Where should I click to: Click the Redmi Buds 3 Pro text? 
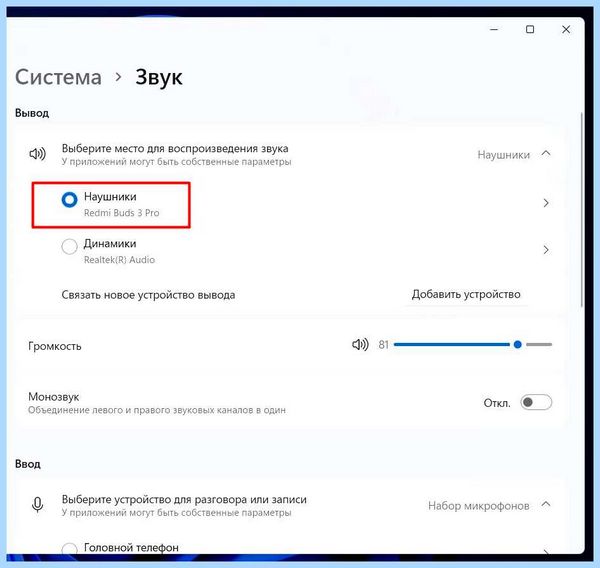(121, 213)
